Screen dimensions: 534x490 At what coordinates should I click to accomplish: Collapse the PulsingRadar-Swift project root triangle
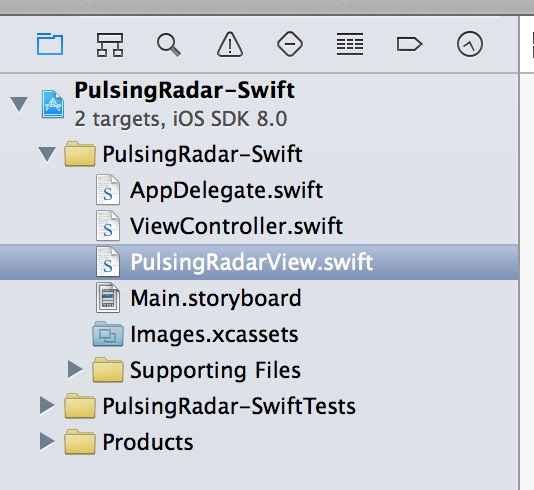[19, 104]
